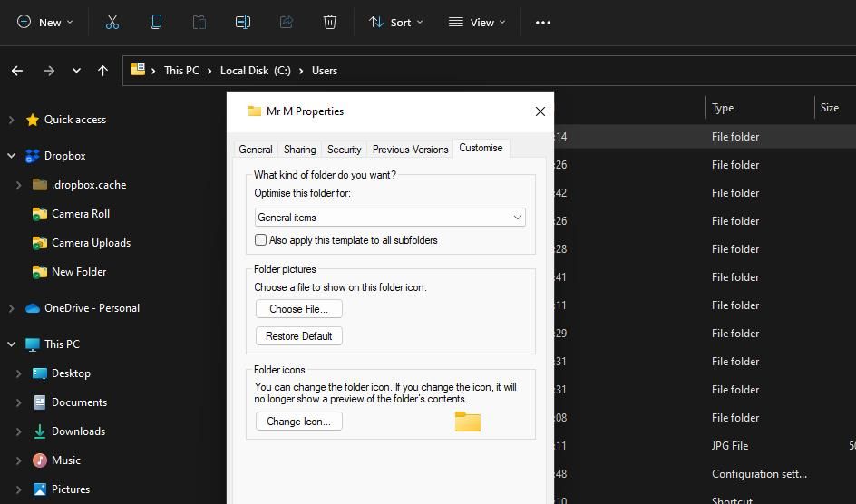Click the Restore Default button
The width and height of the screenshot is (856, 504).
point(298,336)
